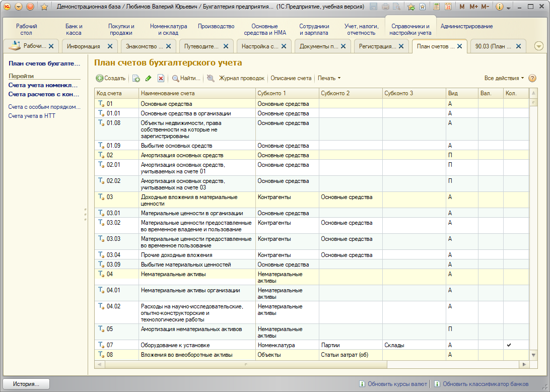Image resolution: width=550 pixels, height=392 pixels.
Task: Click the Save diskette icon in title bar
Action: (x=374, y=7)
